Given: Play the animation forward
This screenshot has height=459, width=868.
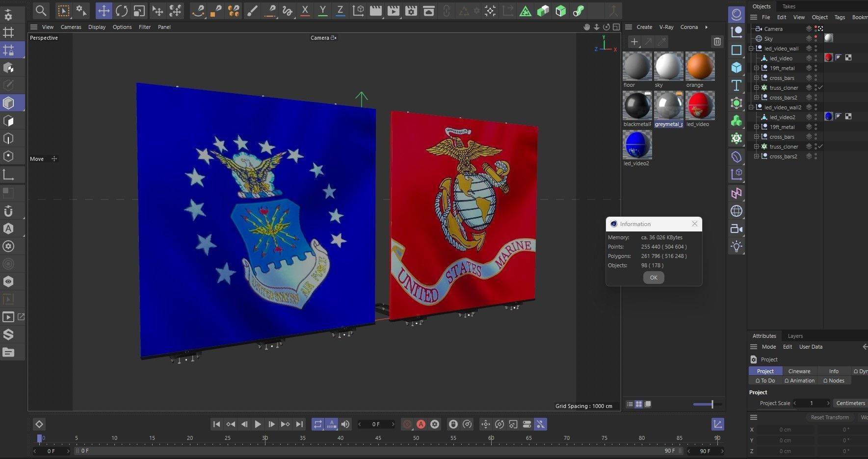Looking at the screenshot, I should [258, 424].
